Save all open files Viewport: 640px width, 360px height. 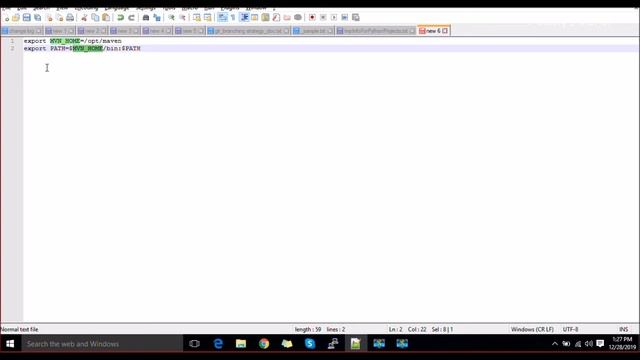coord(38,18)
